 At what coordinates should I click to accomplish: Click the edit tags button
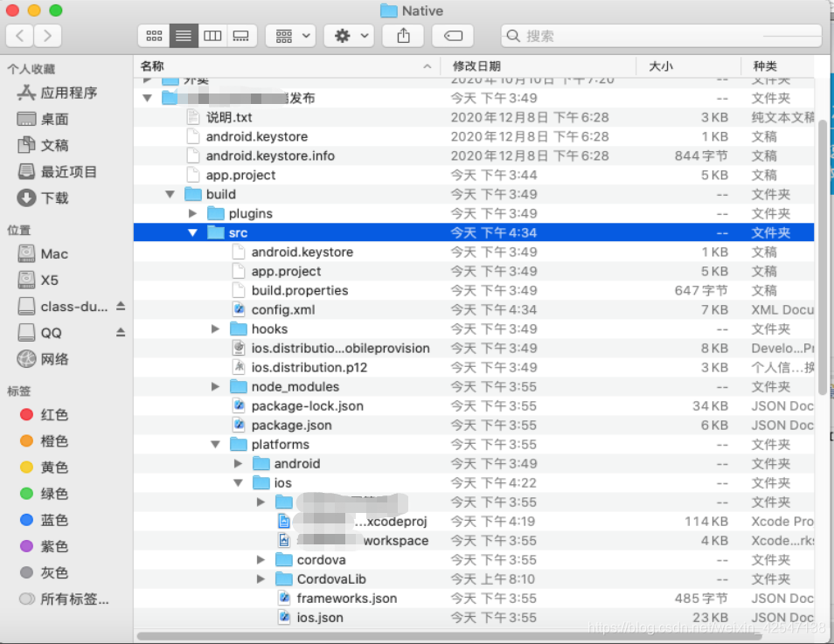pos(453,36)
